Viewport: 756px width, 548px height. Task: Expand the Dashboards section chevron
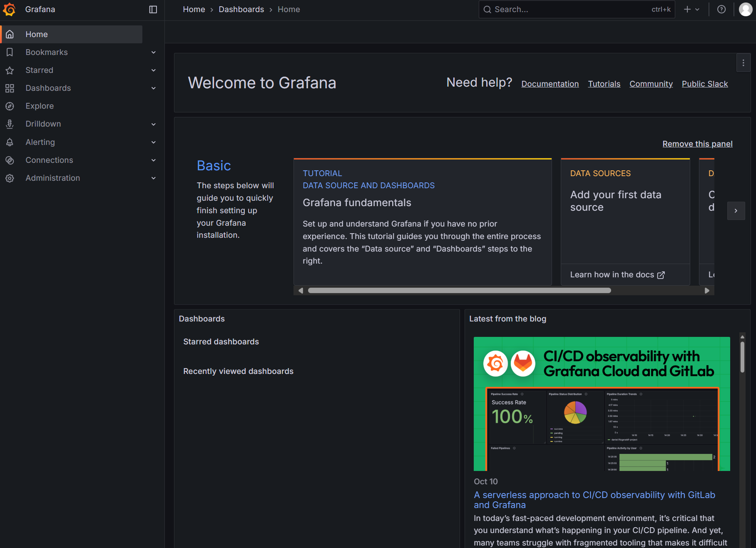tap(154, 88)
